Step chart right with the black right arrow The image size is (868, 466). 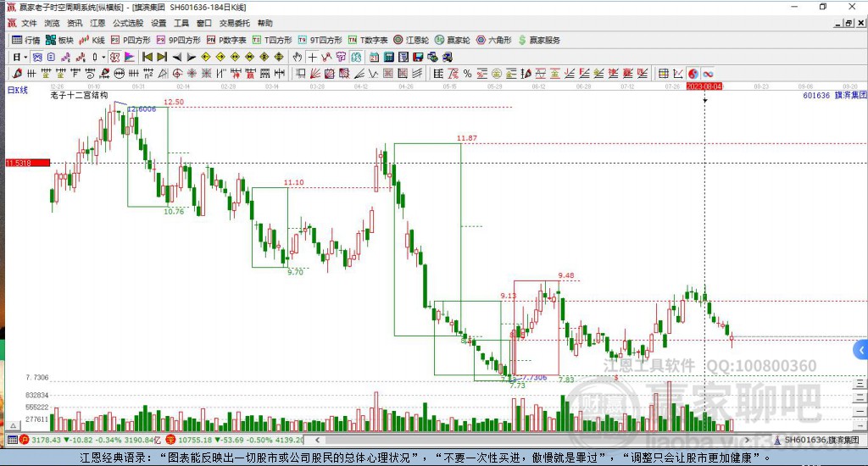(191, 57)
